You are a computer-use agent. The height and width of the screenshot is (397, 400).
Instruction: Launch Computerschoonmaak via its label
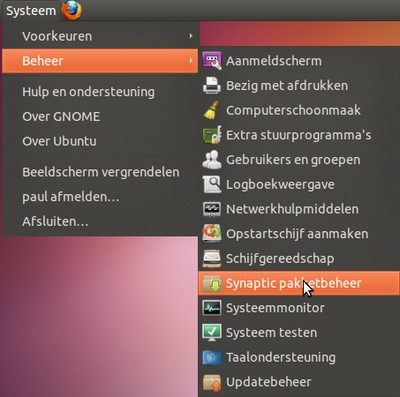[x=293, y=110]
